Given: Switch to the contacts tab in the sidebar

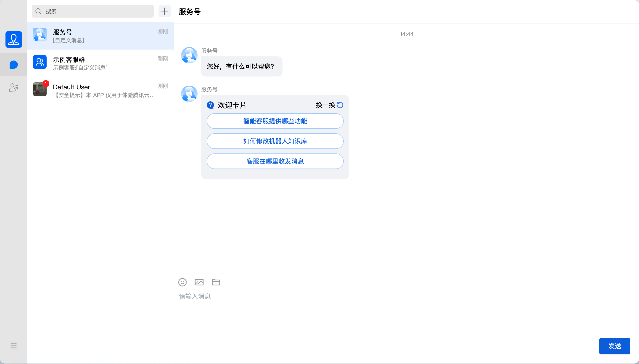Looking at the screenshot, I should pyautogui.click(x=13, y=87).
